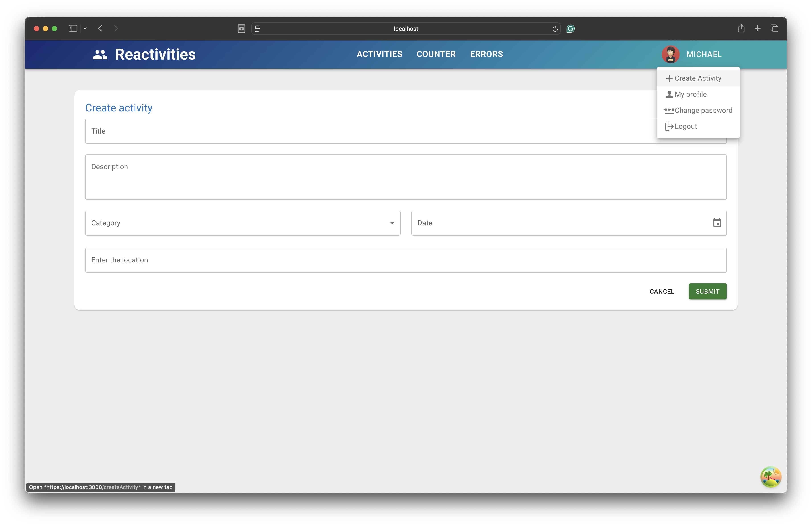
Task: Click the Grammarly extension icon
Action: [570, 29]
